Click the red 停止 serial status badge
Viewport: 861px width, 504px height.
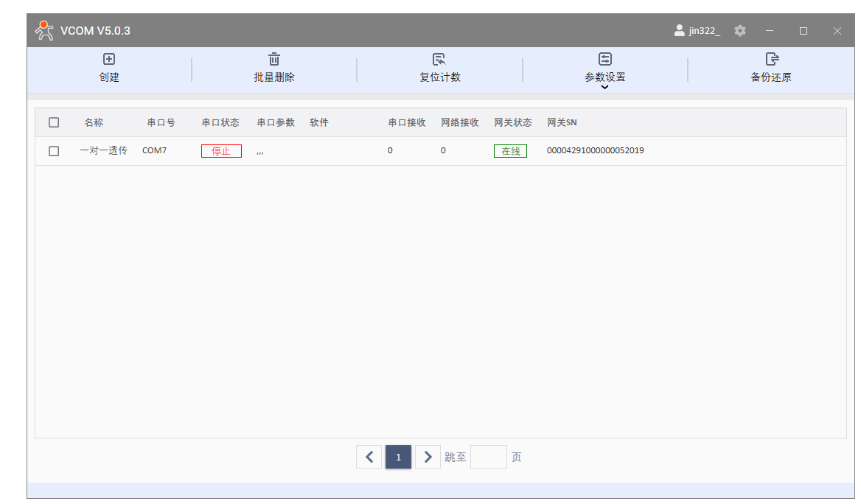coord(221,151)
